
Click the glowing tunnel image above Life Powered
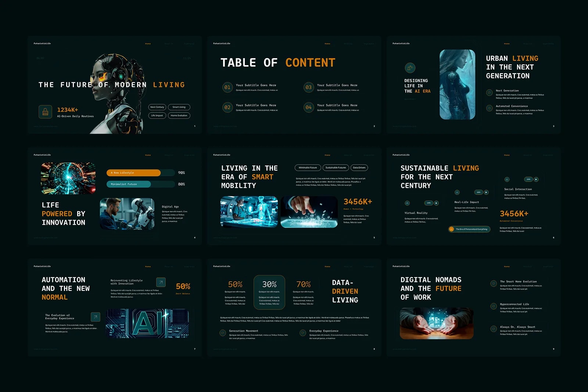point(68,178)
